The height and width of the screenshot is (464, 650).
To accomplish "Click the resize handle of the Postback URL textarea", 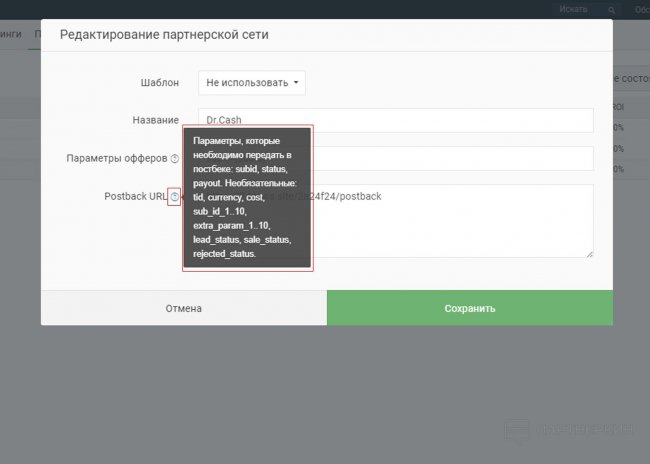I will [x=589, y=253].
